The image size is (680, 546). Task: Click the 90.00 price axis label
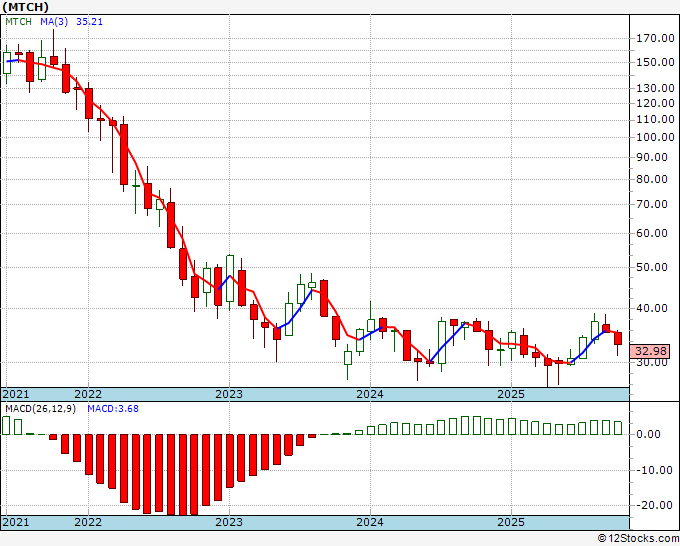652,157
